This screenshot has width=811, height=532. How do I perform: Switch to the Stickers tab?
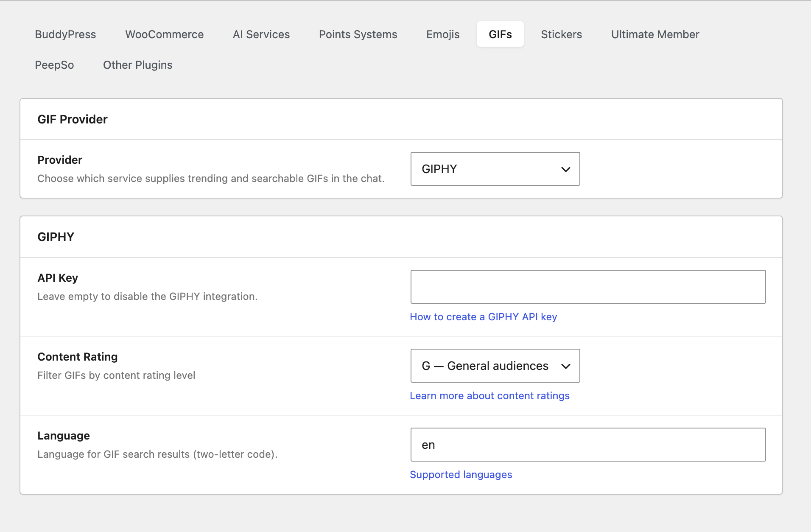tap(561, 34)
